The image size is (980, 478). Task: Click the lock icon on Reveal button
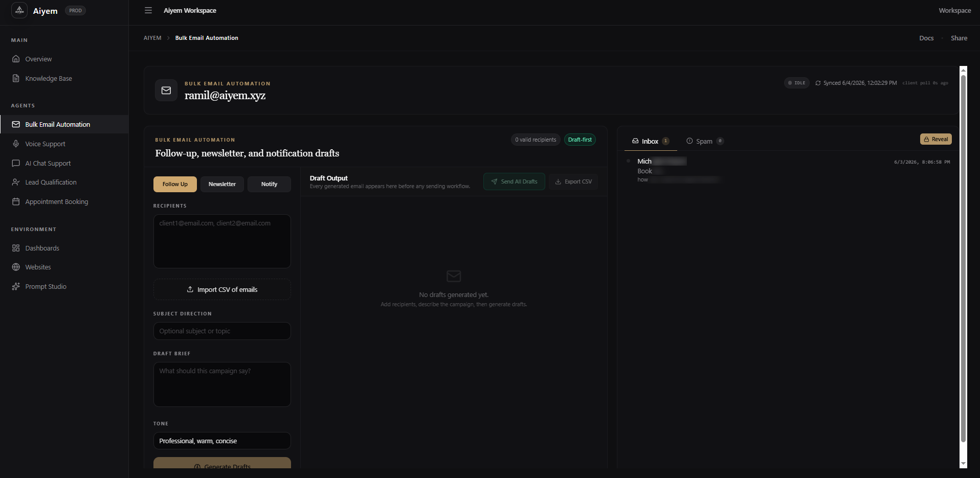(926, 139)
